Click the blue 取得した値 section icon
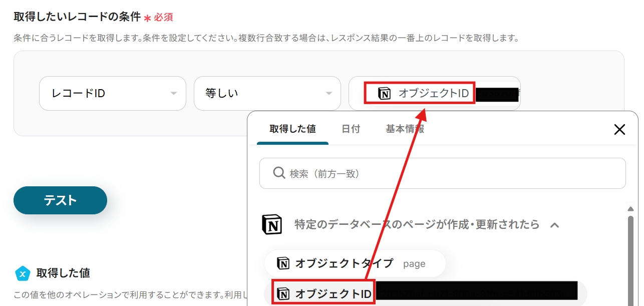This screenshot has width=644, height=306. [x=23, y=273]
